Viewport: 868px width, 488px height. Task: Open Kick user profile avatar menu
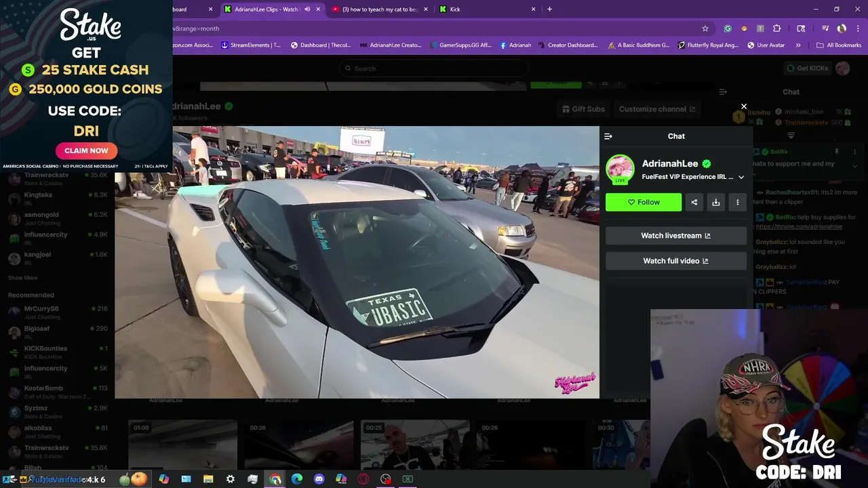click(x=843, y=68)
